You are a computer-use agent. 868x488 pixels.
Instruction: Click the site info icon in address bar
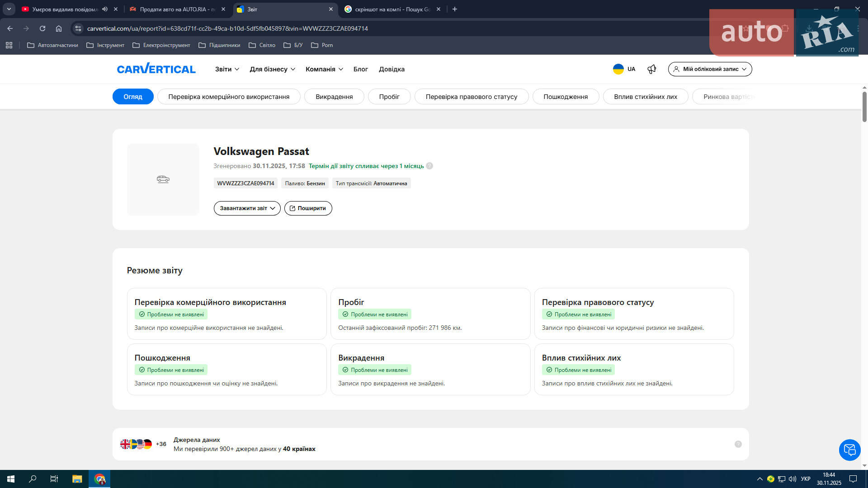point(78,28)
